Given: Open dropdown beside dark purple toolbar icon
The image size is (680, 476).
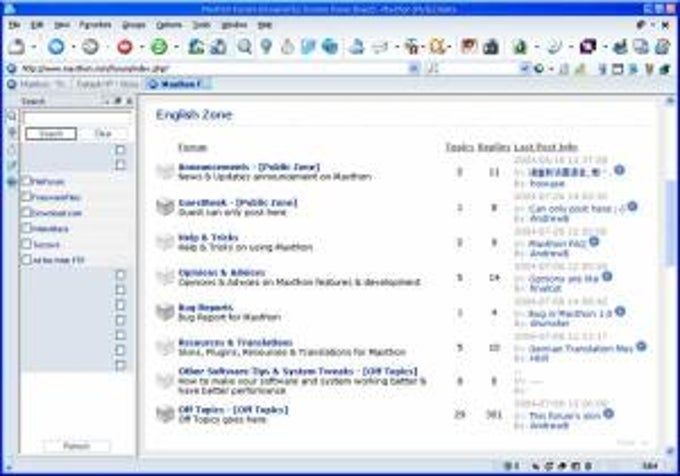Looking at the screenshot, I should pos(605,47).
